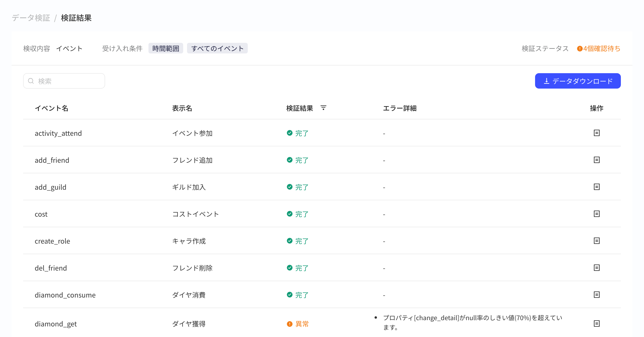Click the 検証結果 breadcrumb title
This screenshot has width=644, height=337.
(x=76, y=18)
